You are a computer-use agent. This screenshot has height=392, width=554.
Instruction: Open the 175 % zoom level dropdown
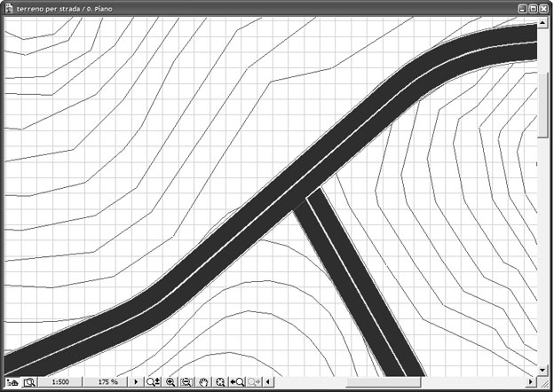click(105, 382)
